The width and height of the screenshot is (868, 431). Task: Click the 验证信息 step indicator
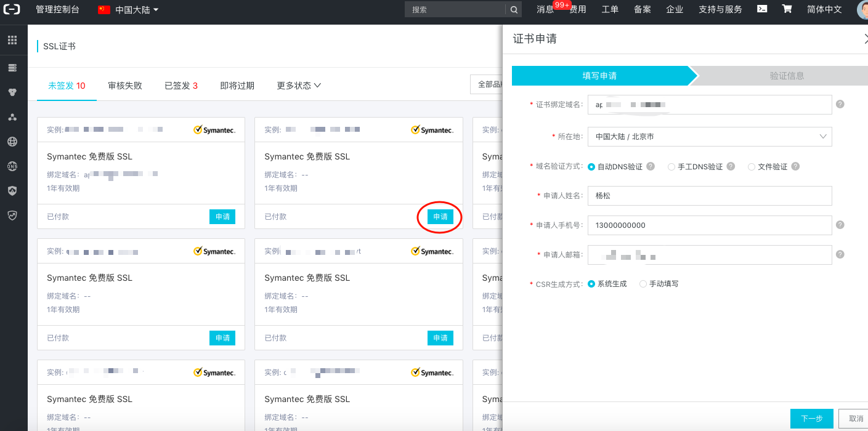click(x=787, y=76)
